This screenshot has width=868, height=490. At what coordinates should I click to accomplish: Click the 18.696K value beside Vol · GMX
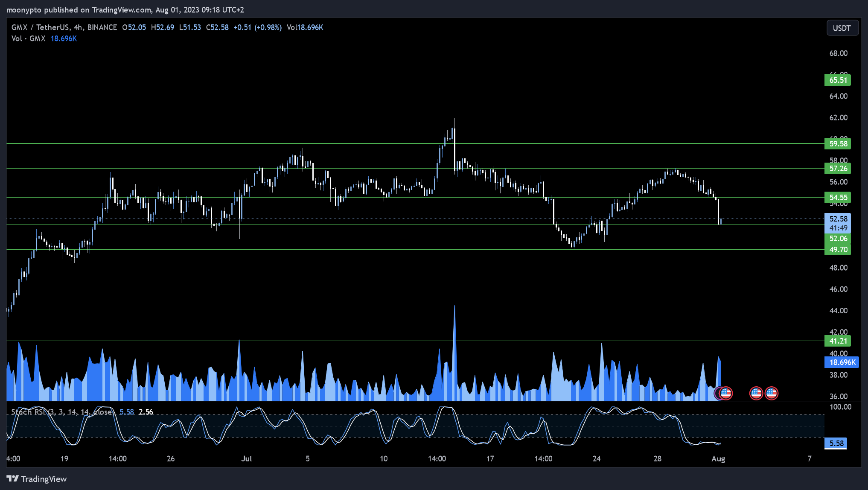[x=64, y=38]
